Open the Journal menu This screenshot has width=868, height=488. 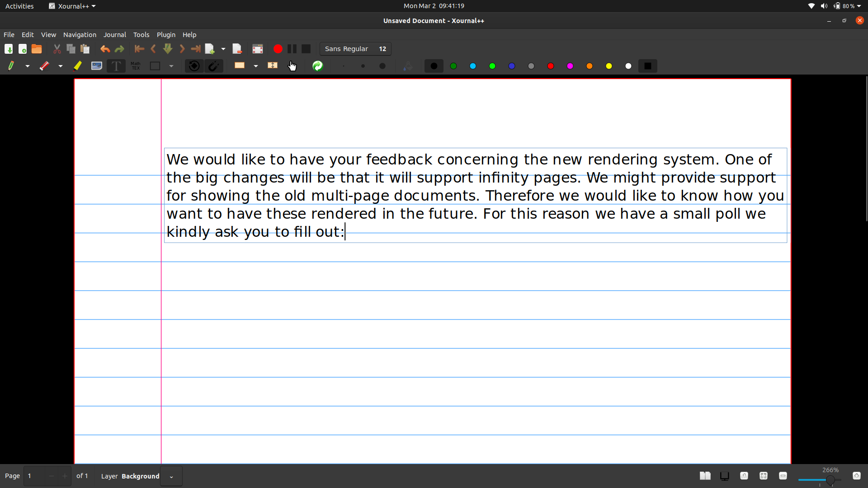pos(114,35)
